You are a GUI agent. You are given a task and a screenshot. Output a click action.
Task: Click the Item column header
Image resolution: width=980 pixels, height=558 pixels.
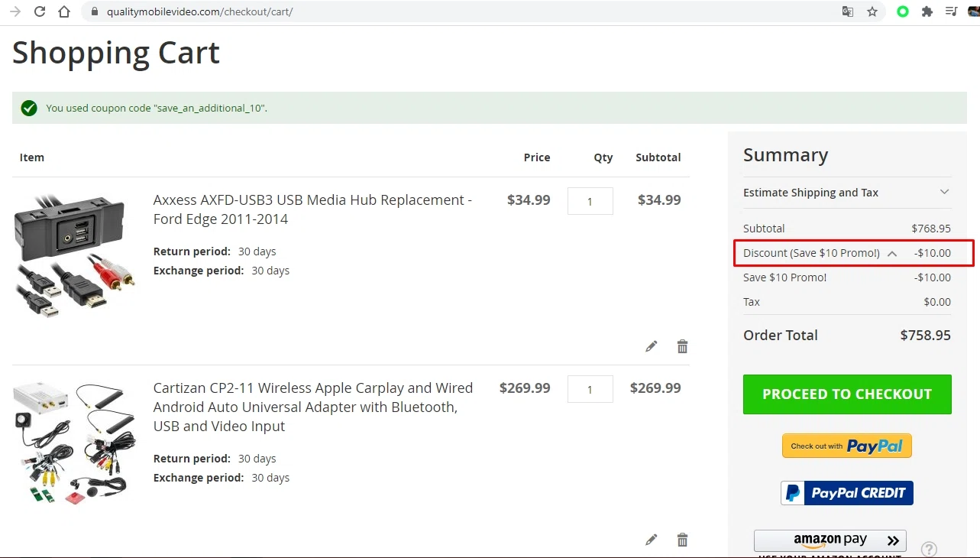point(32,157)
